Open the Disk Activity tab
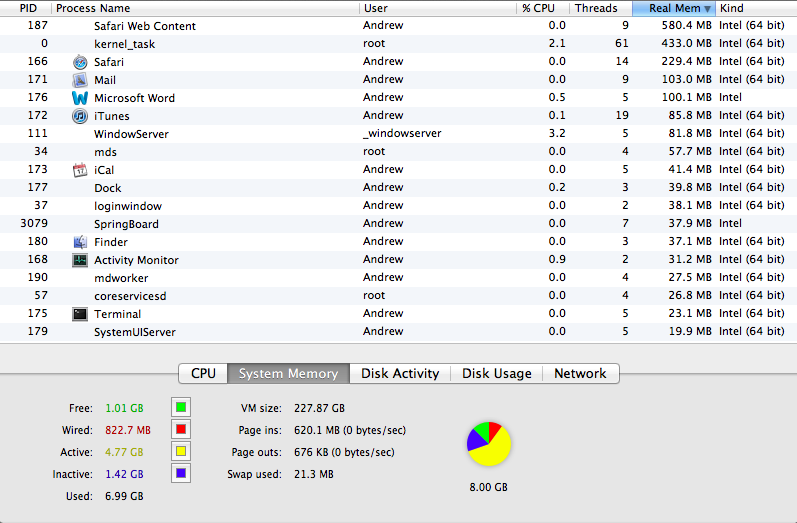Viewport: 797px width, 523px height. 400,374
